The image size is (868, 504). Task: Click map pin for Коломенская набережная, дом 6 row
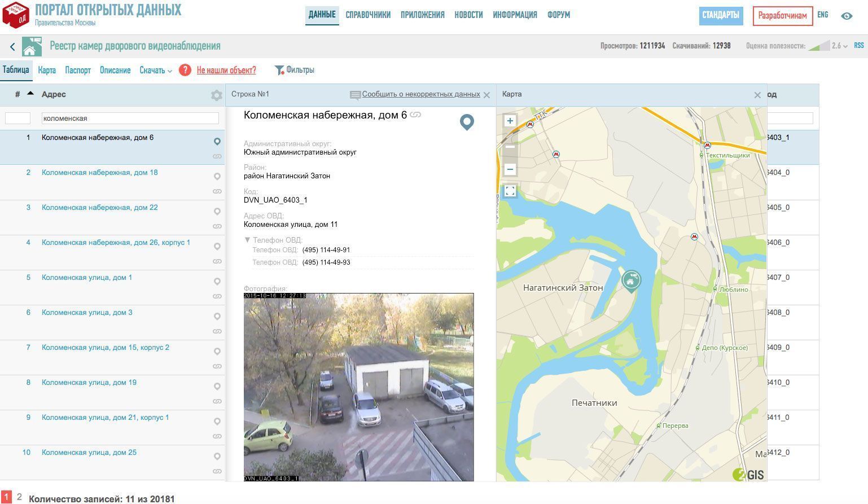tap(217, 142)
